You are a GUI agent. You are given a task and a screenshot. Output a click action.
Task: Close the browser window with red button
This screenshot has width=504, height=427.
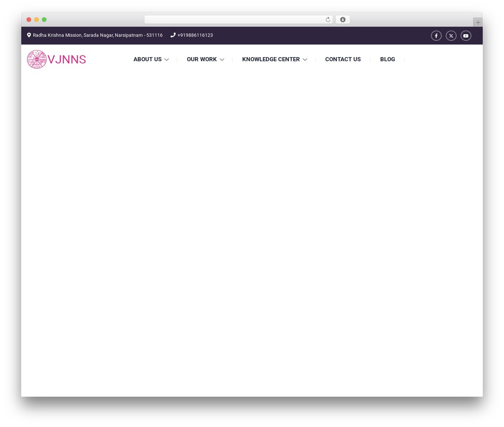coord(29,20)
